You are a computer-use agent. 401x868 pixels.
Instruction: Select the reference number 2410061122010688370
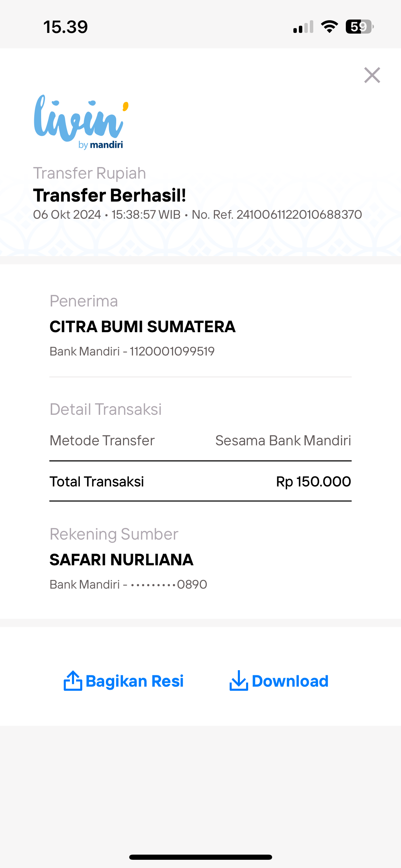click(299, 215)
